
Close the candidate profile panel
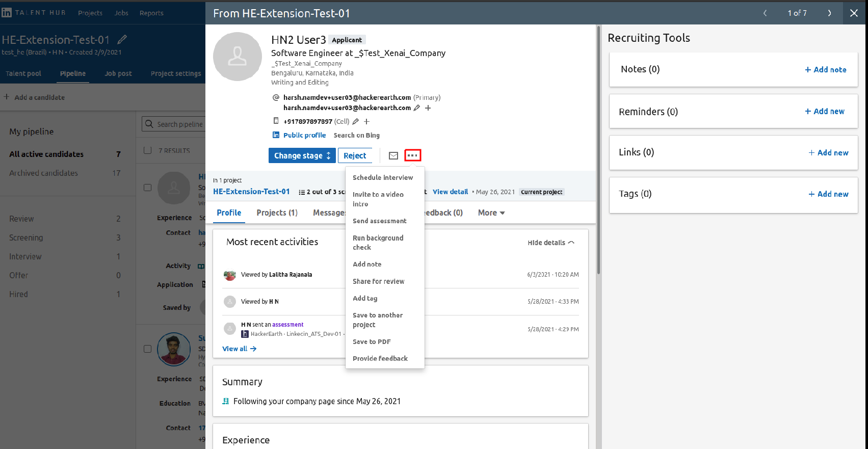click(x=854, y=13)
